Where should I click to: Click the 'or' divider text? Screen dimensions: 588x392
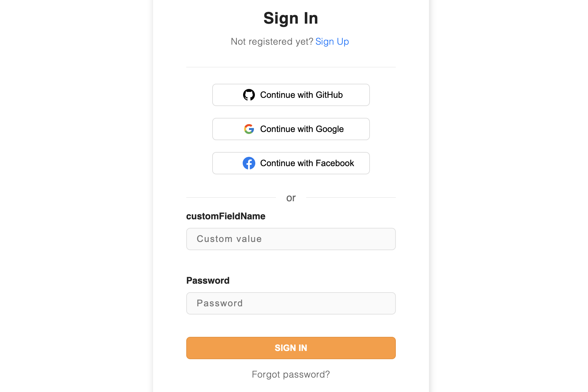tap(291, 198)
